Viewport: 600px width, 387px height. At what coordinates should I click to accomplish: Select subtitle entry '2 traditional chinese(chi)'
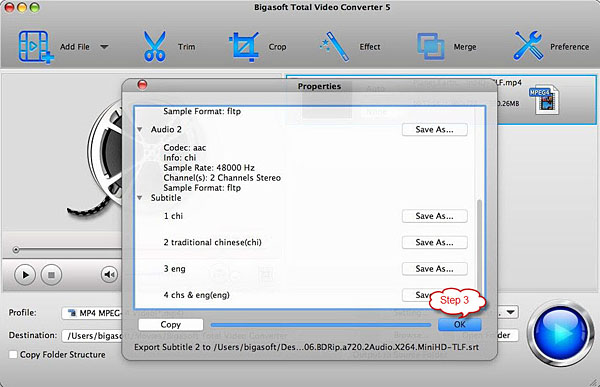212,242
